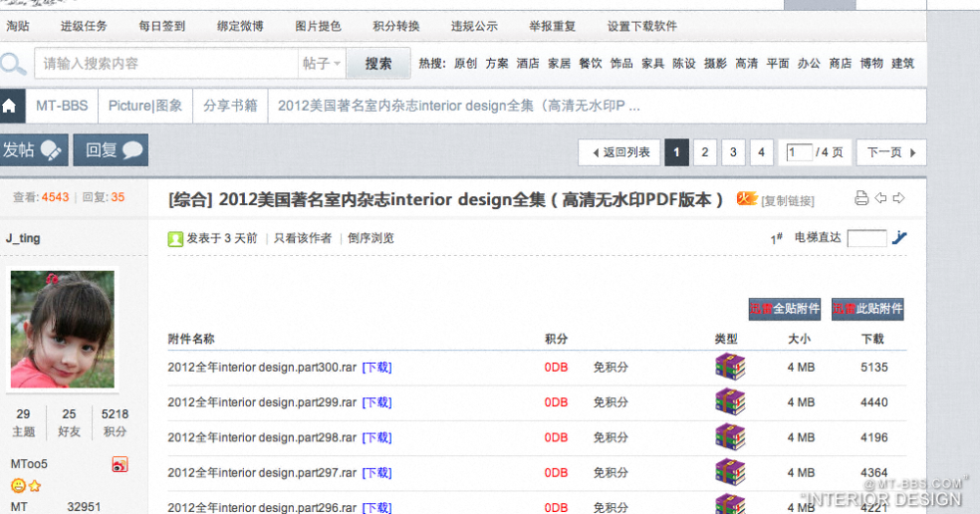Click 5218 积分 stat
This screenshot has height=514, width=980.
tap(115, 423)
